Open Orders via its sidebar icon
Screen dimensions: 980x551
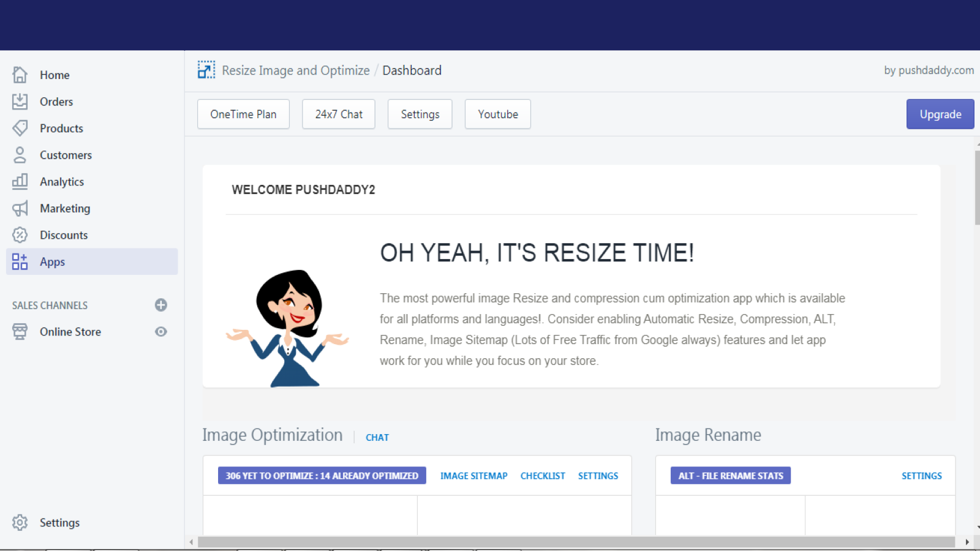19,102
